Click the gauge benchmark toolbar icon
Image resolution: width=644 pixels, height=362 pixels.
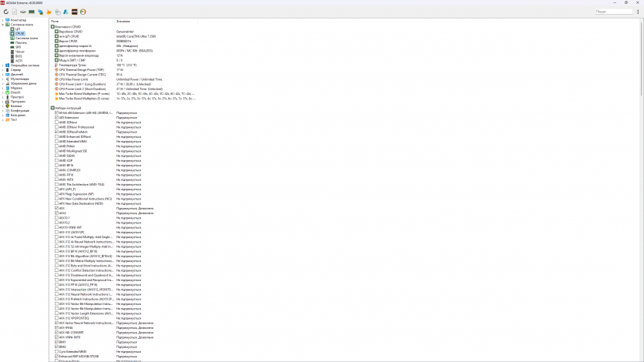83,12
